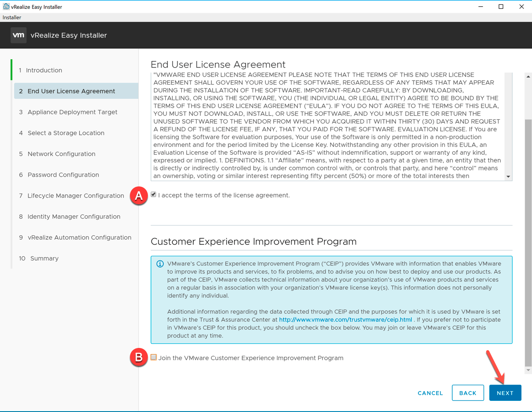
Task: Select End User License Agreement step
Action: 76,91
